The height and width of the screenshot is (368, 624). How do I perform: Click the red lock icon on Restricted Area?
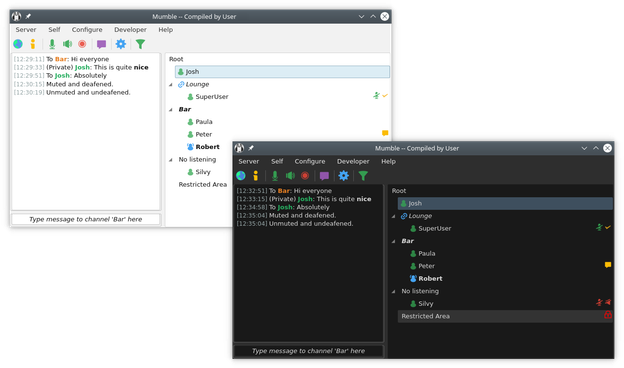(608, 315)
